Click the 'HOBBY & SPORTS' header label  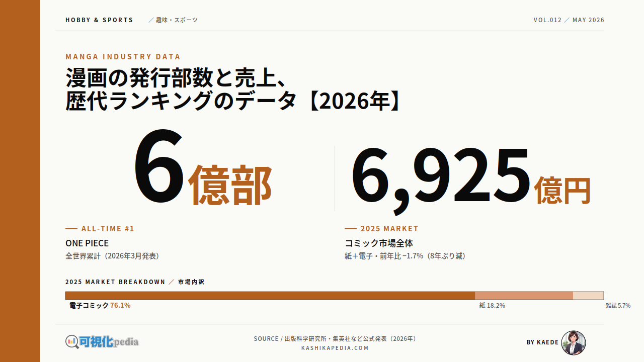(99, 20)
